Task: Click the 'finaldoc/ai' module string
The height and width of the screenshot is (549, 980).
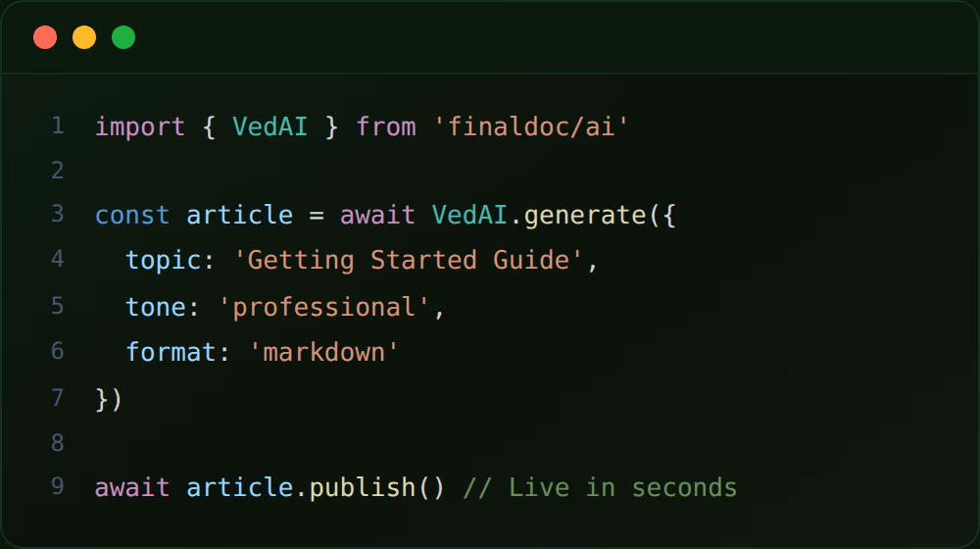Action: coord(530,126)
